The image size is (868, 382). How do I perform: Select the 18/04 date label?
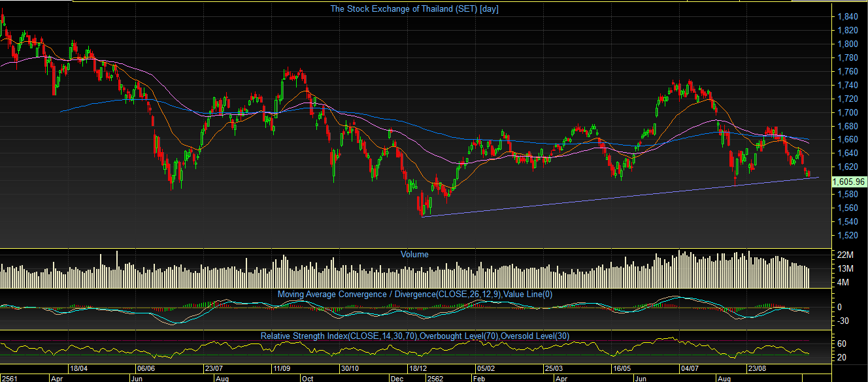click(79, 369)
